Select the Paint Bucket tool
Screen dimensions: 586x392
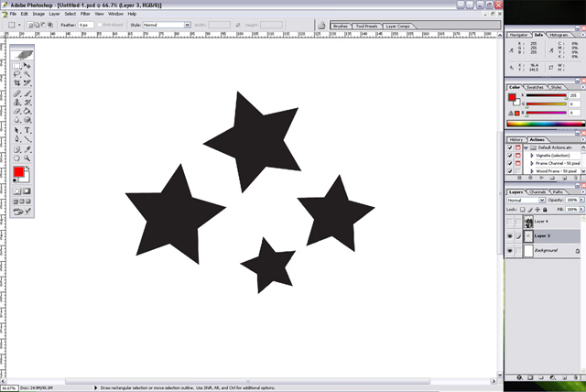pos(27,111)
